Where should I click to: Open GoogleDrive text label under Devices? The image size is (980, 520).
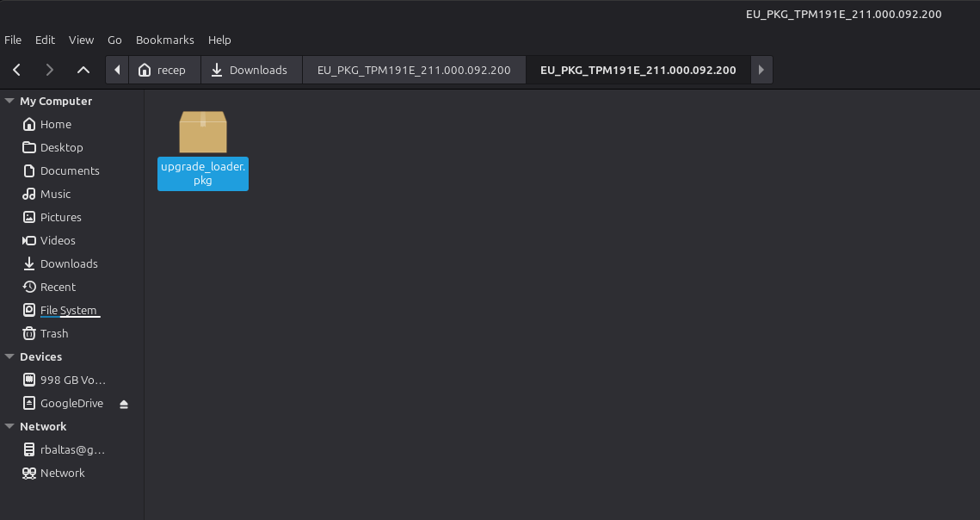click(72, 404)
